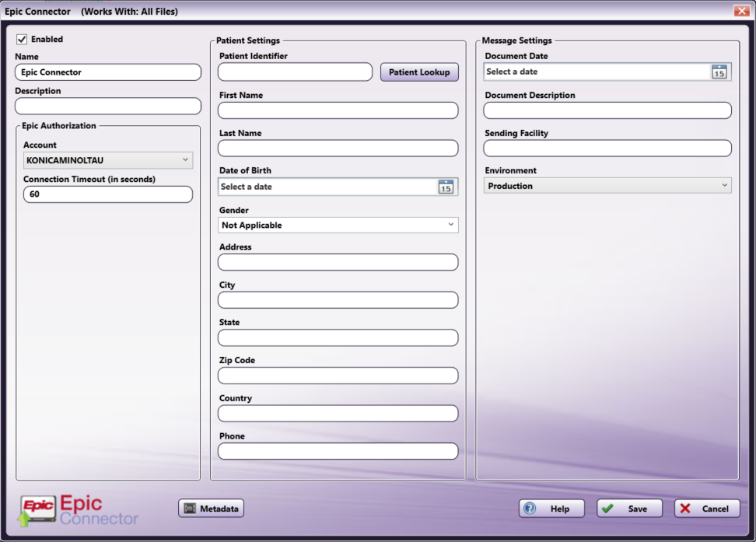The width and height of the screenshot is (756, 542).
Task: Click the Phone input field
Action: 338,451
